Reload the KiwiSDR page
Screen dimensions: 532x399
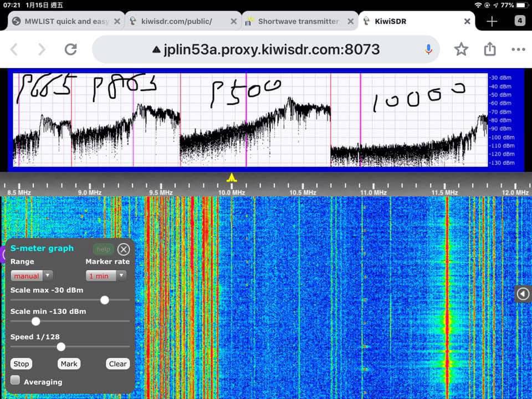(70, 49)
